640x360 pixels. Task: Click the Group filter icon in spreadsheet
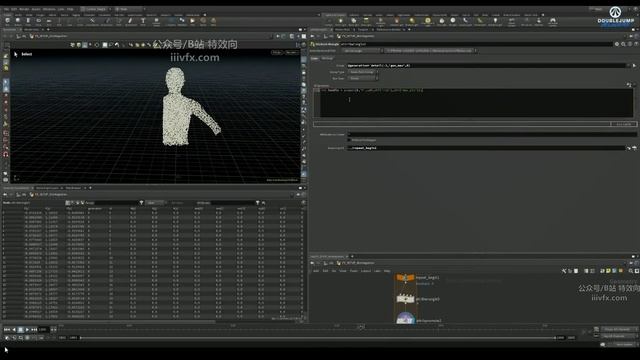tap(141, 203)
